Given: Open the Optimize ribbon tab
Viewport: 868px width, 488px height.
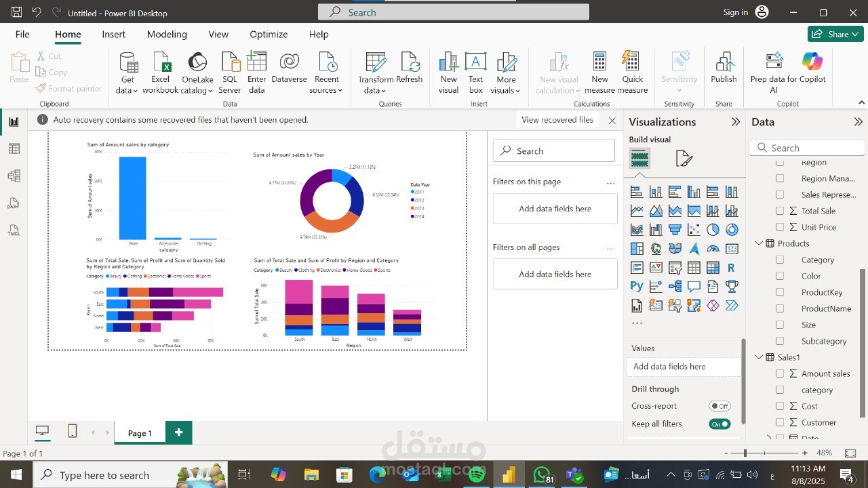Looking at the screenshot, I should (269, 34).
